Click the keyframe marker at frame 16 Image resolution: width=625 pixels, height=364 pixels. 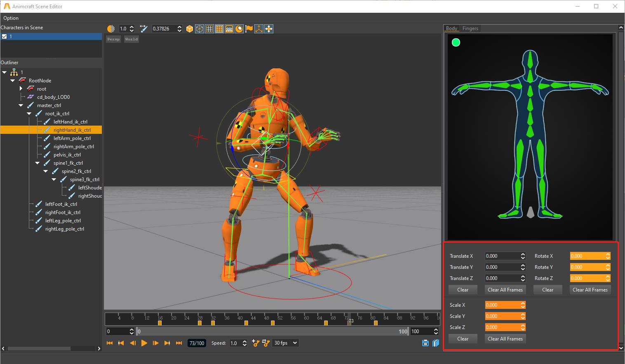pos(160,323)
